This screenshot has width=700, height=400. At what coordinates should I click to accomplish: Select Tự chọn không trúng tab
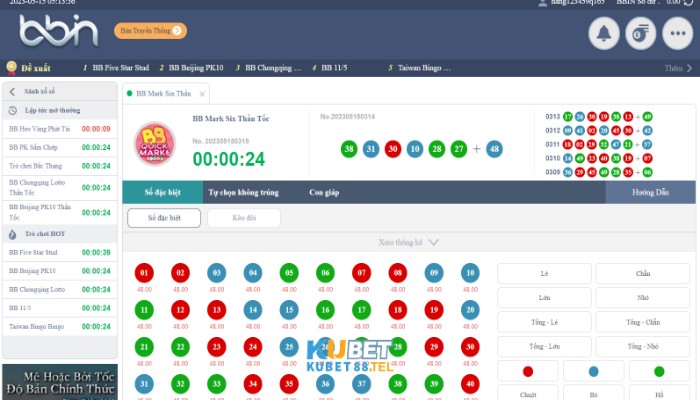tap(243, 192)
